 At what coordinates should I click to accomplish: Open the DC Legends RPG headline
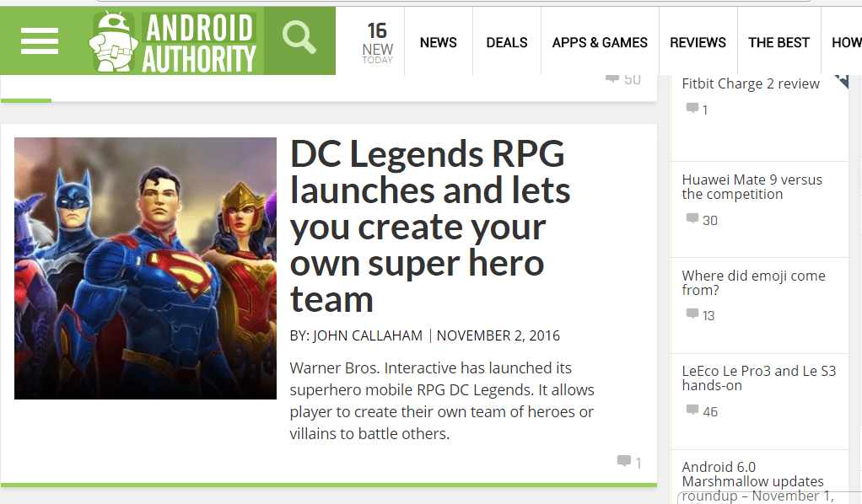[x=430, y=226]
